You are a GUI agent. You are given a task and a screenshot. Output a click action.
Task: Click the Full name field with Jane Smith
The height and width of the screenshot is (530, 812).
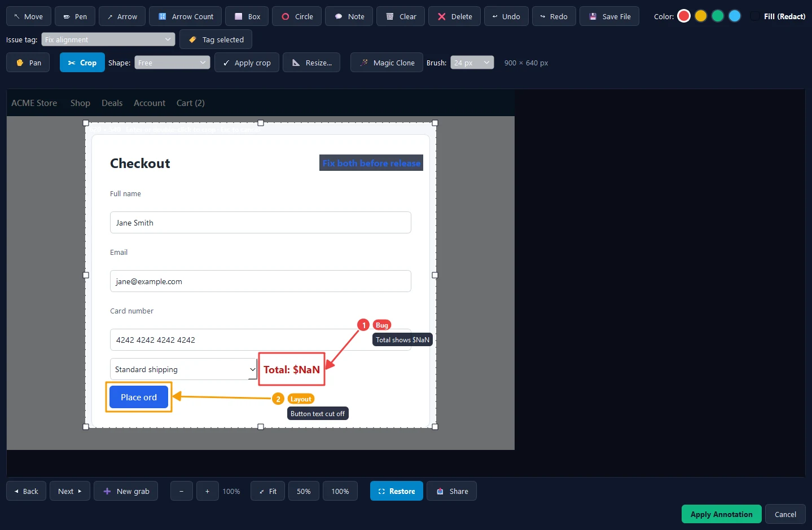click(260, 223)
